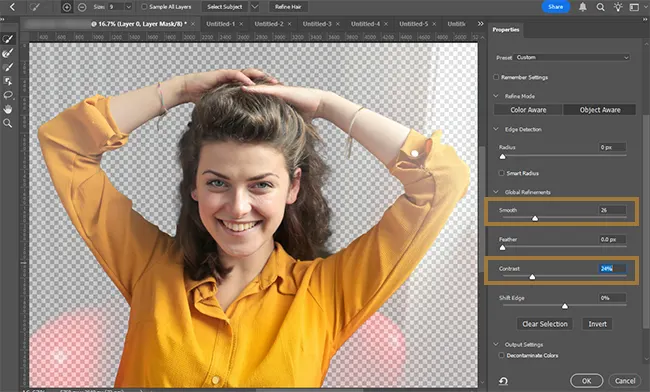Click the Shift Edge percent field
The width and height of the screenshot is (650, 392).
[x=612, y=298]
